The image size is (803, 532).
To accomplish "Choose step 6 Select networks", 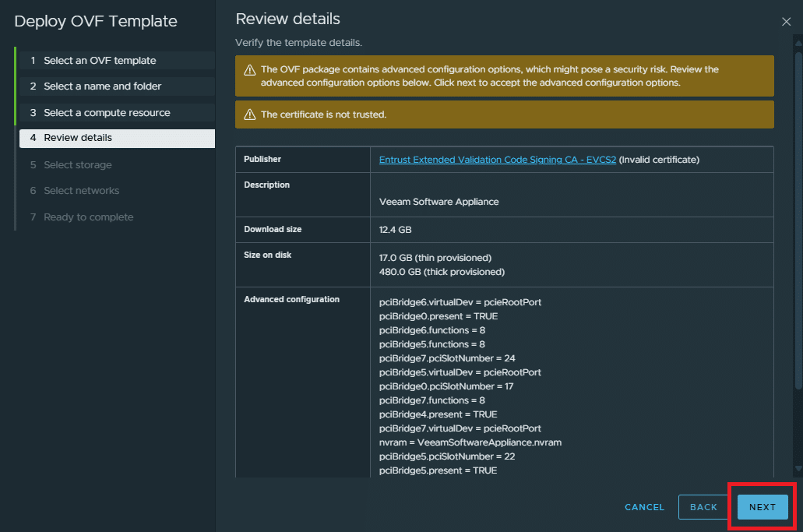I will click(81, 191).
